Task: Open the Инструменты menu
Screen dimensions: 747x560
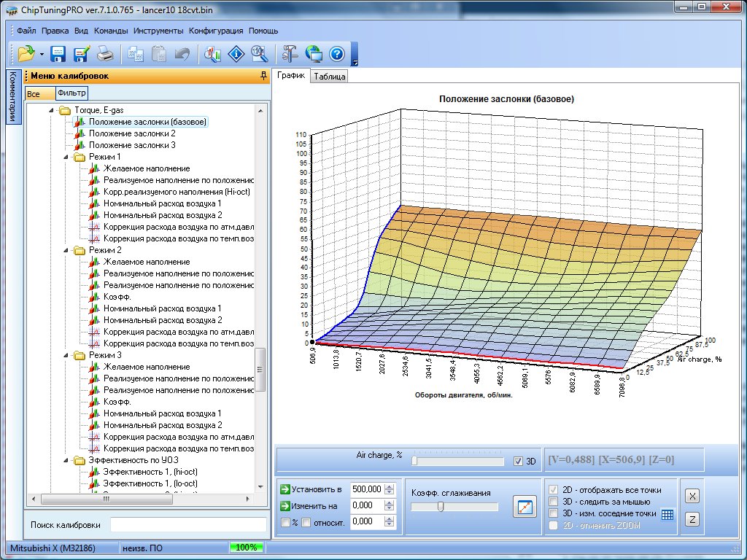Action: [158, 31]
